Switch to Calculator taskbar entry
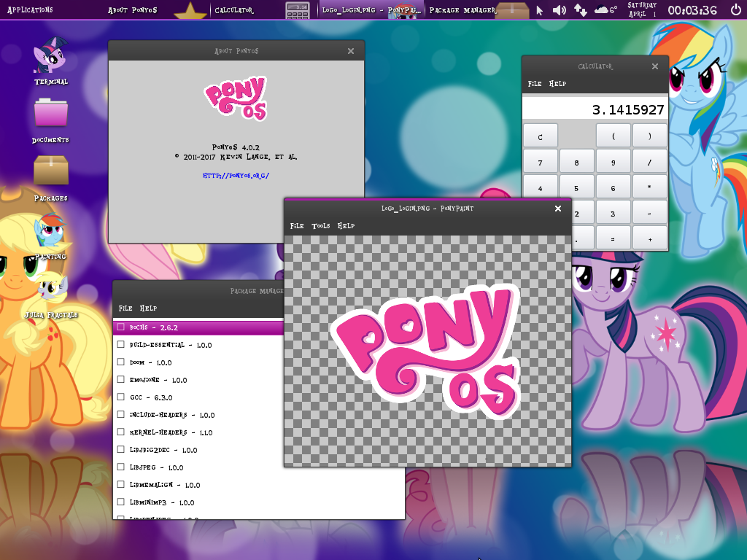 [x=263, y=10]
